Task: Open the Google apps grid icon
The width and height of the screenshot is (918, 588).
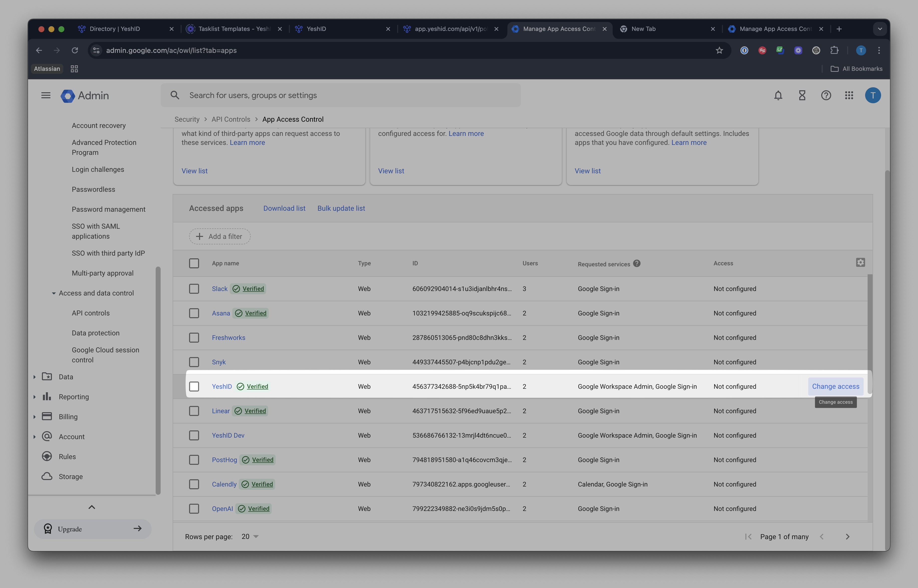Action: (x=849, y=96)
